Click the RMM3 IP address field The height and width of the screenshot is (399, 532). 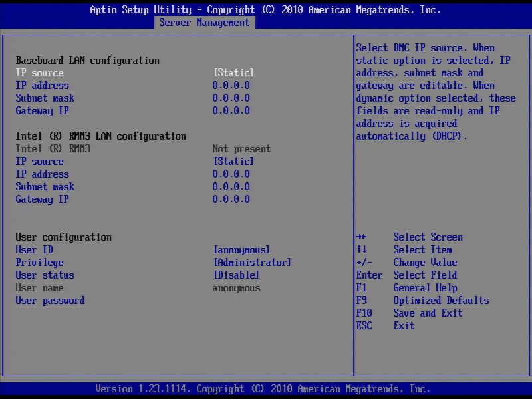pos(226,174)
